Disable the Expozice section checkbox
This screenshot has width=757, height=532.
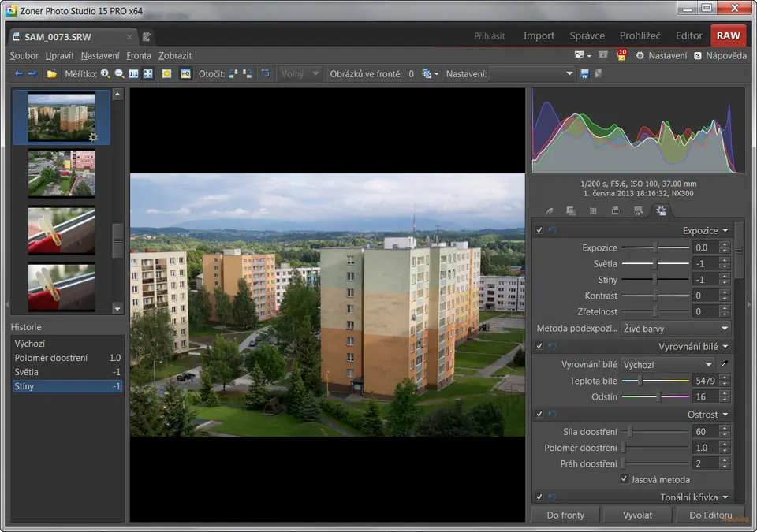[x=539, y=230]
